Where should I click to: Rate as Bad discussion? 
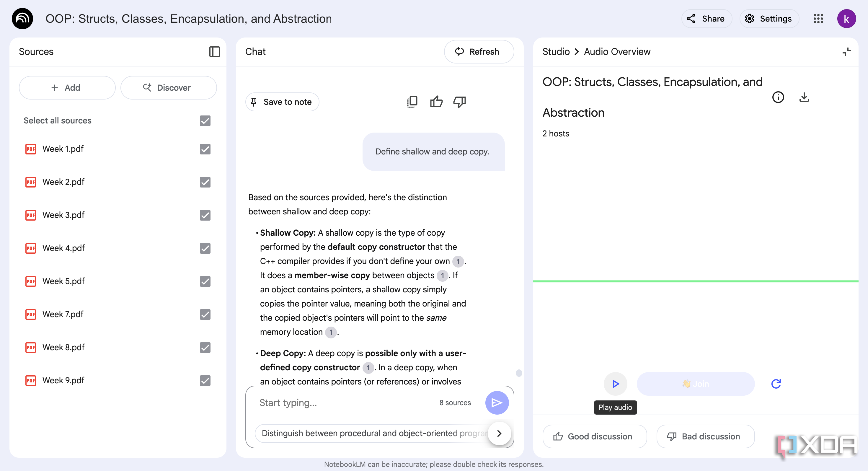click(705, 436)
